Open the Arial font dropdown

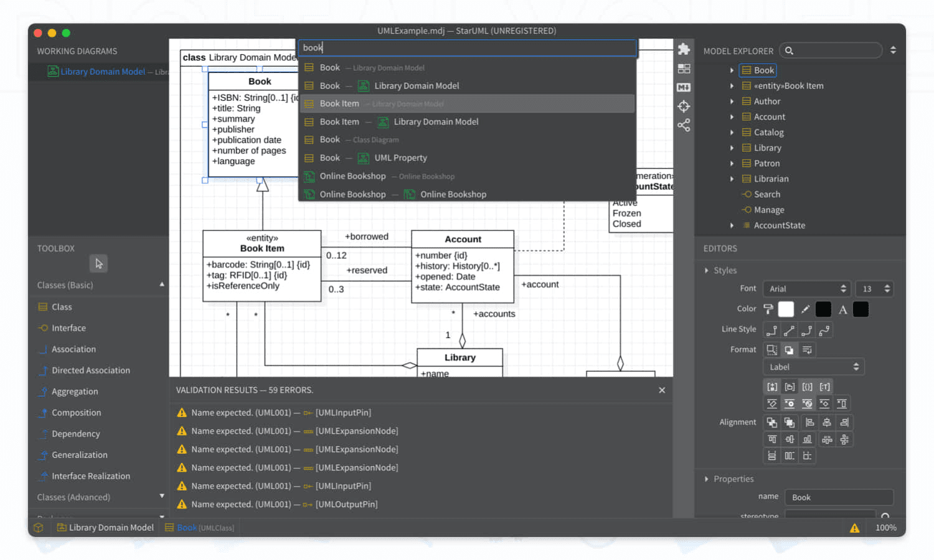[807, 289]
